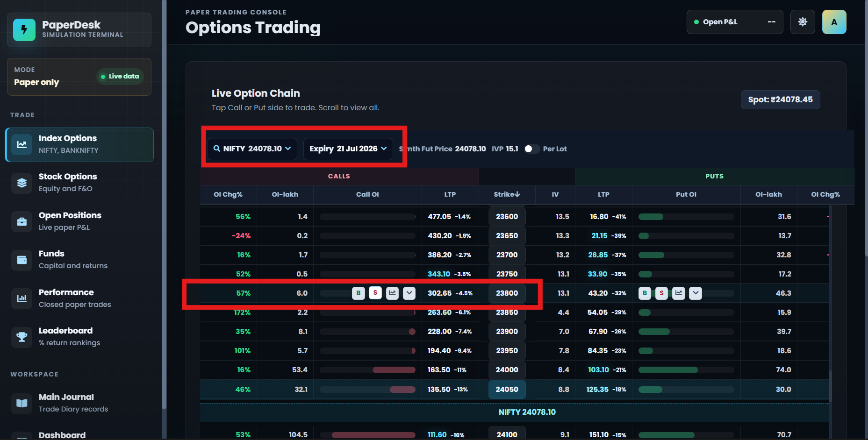Select the 23700 strike button

tap(507, 255)
